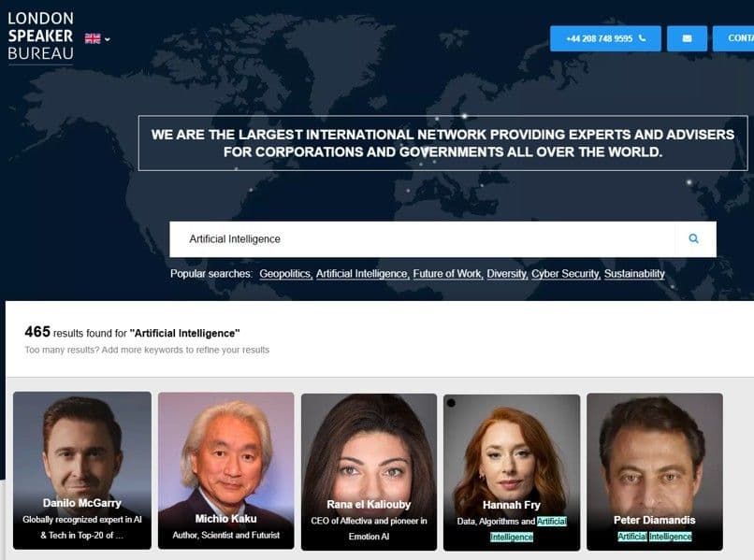Click '465 results found' text
The image size is (754, 560).
click(132, 332)
